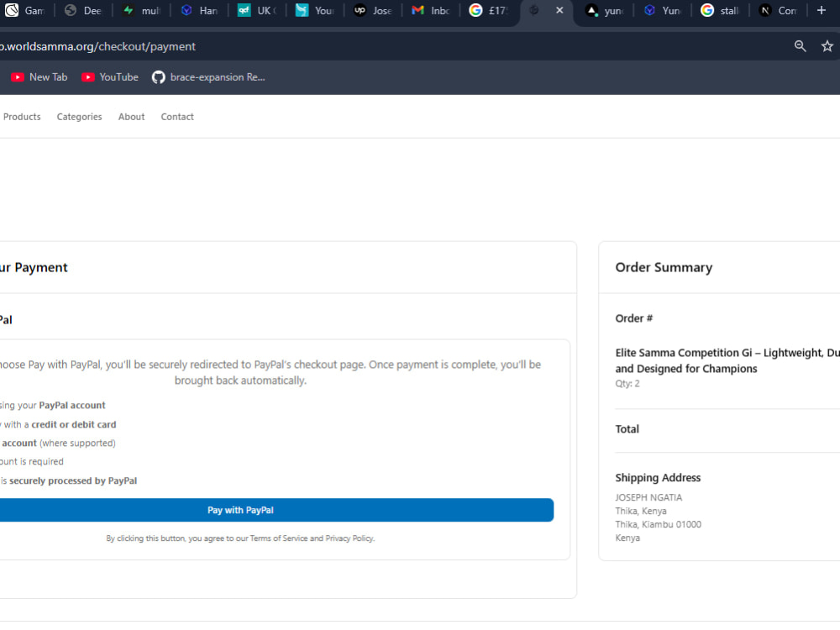Open the About nav link
840x630 pixels.
coord(131,117)
